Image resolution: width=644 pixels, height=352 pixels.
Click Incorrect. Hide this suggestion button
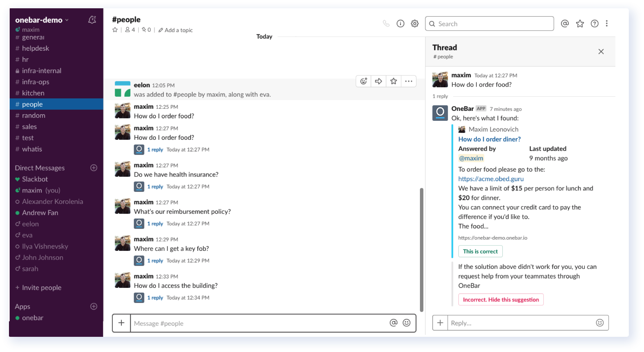[x=501, y=300]
